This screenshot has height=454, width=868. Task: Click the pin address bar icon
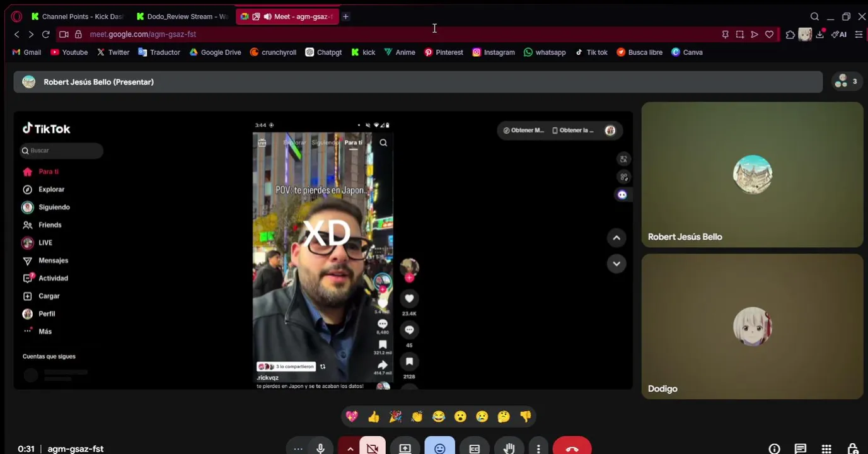[725, 34]
